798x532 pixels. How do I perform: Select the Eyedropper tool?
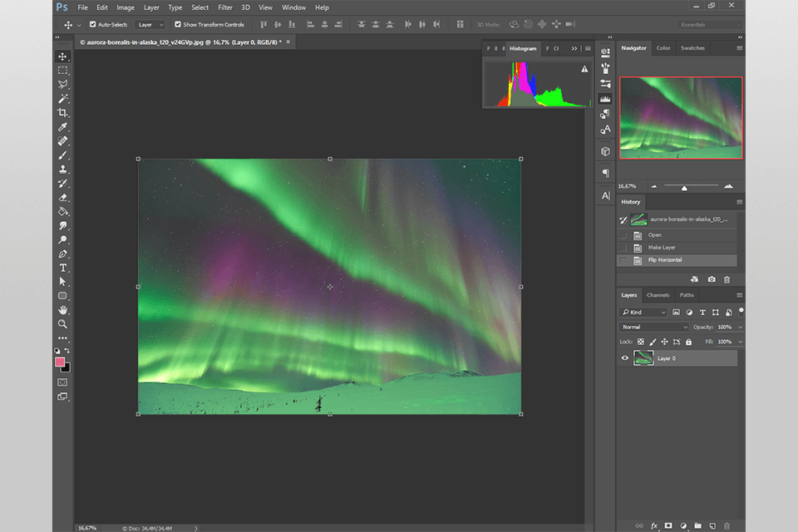62,126
